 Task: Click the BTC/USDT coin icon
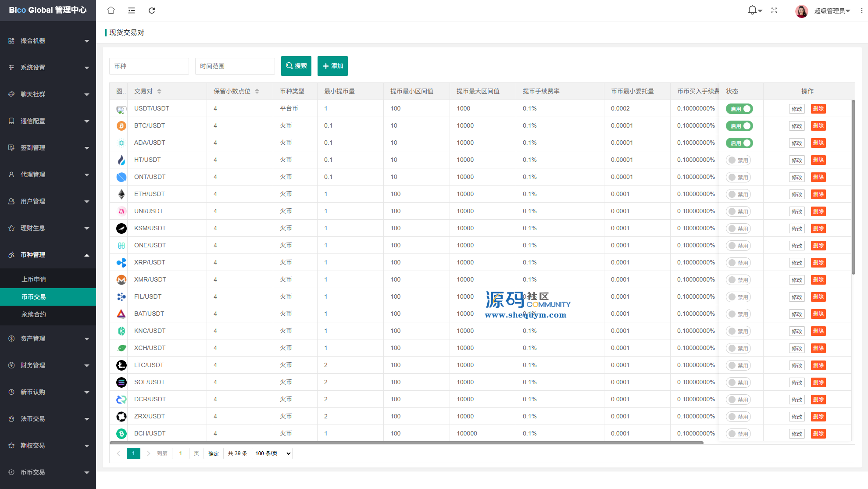[121, 126]
